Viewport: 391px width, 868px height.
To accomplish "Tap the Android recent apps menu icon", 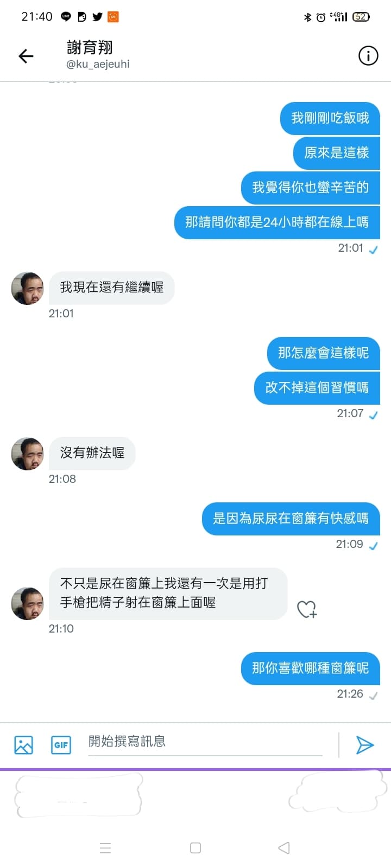I will tap(105, 848).
